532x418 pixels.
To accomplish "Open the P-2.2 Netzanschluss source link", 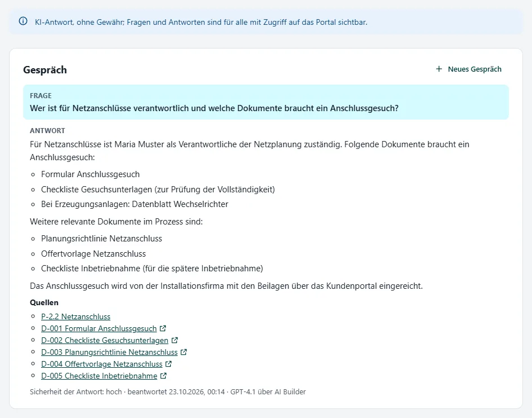I will pos(76,316).
